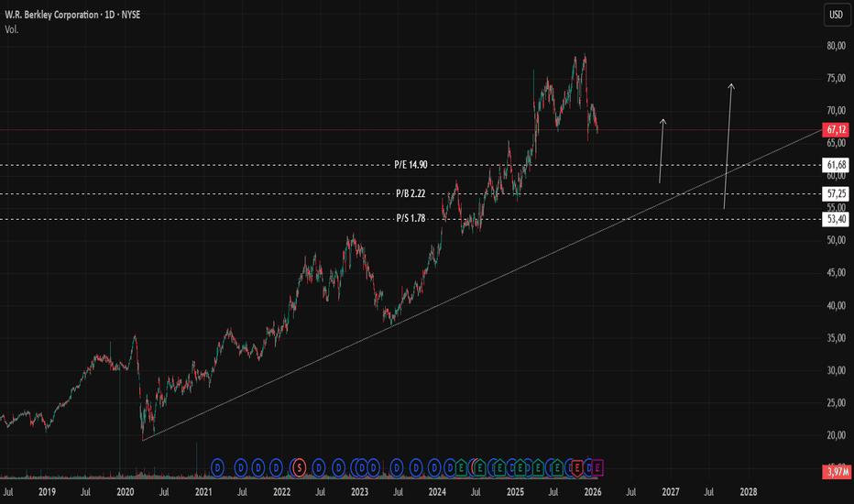Click the dividend D marker below 2024
Screen dimensions: 854x504
tap(434, 467)
